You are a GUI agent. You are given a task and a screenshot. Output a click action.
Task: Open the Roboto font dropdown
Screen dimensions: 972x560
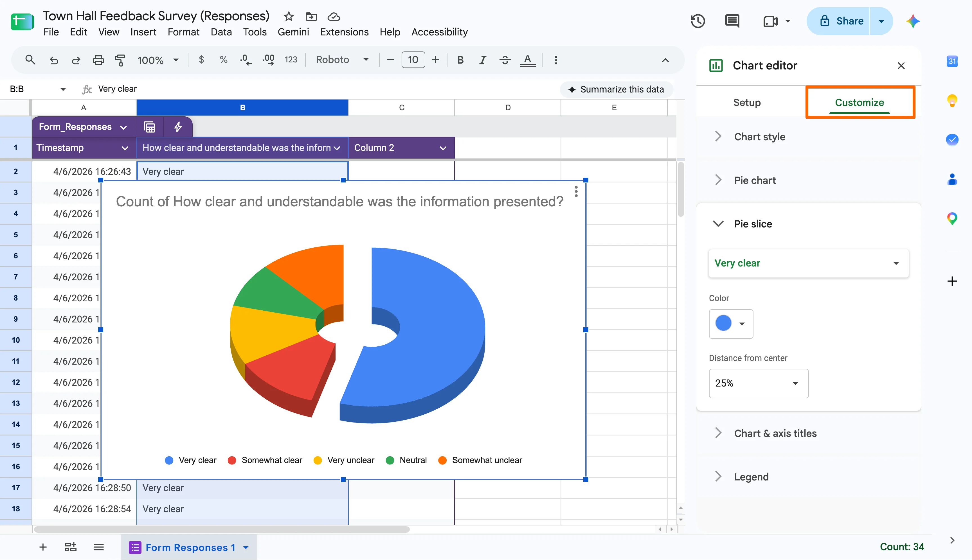(343, 60)
